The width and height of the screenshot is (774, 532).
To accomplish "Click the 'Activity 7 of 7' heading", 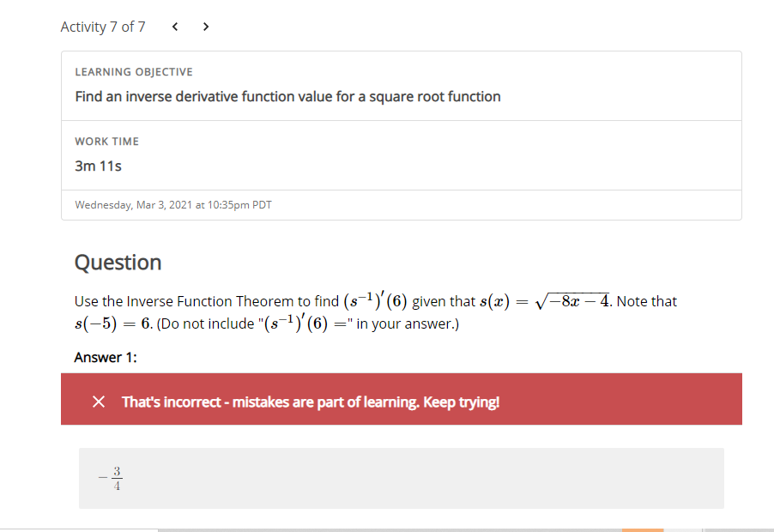I will (103, 27).
